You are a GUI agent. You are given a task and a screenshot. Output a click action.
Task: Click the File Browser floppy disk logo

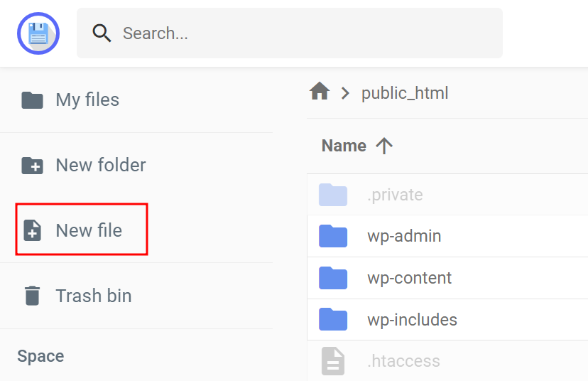click(38, 33)
